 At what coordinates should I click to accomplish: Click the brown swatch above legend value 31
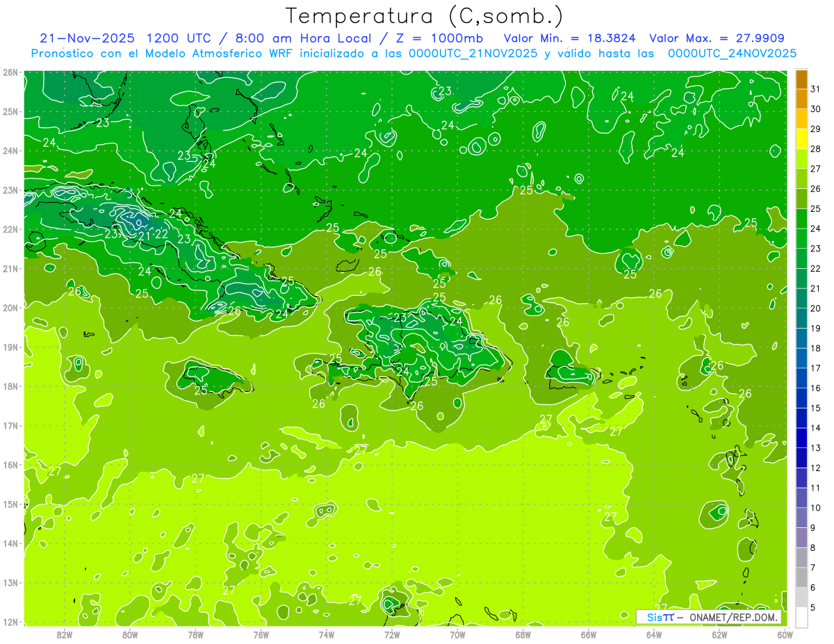tap(801, 79)
